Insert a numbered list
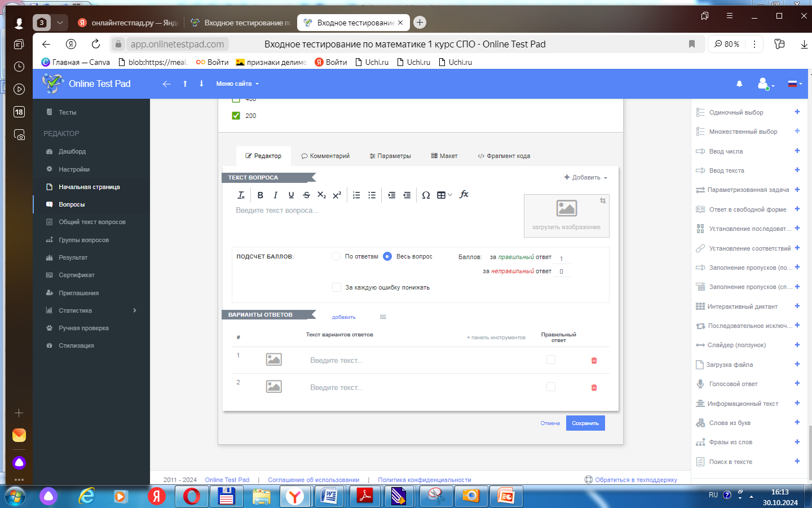The image size is (812, 508). 356,195
